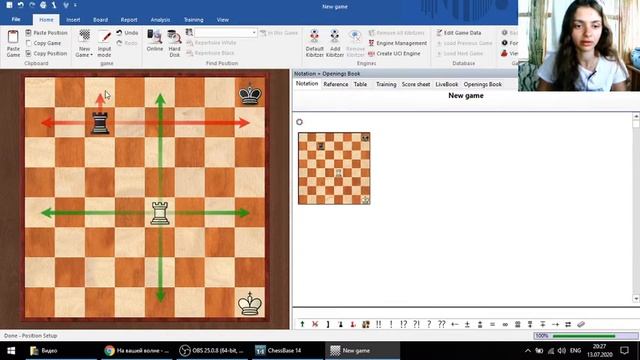
Task: Click the double exclamation !! annotation
Action: pyautogui.click(x=378, y=324)
